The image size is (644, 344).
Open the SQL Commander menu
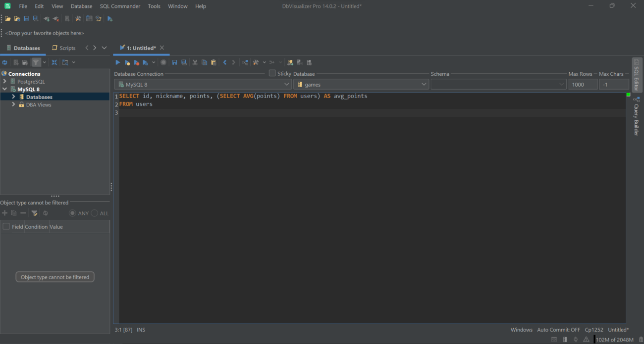click(120, 6)
